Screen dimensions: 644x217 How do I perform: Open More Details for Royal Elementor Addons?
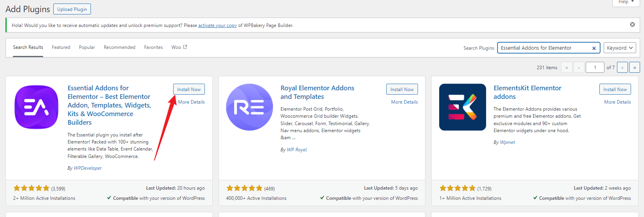point(404,102)
